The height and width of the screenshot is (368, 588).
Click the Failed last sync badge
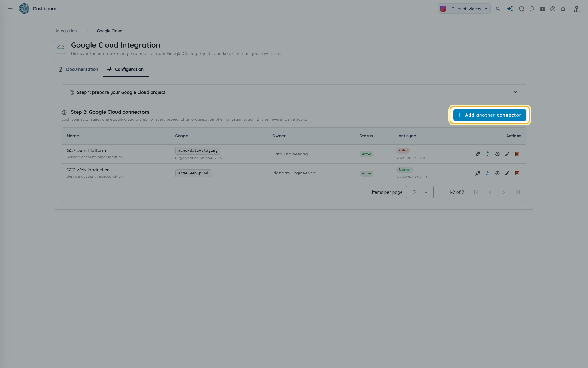(403, 150)
